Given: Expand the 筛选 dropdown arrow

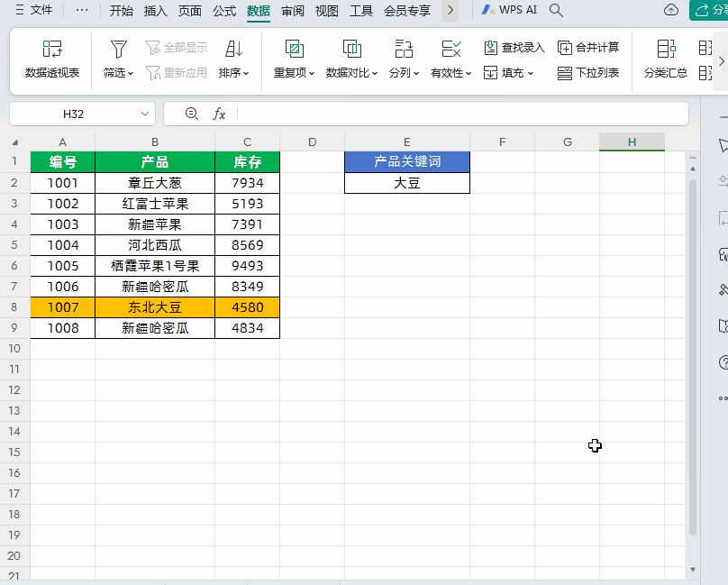Looking at the screenshot, I should coord(131,73).
